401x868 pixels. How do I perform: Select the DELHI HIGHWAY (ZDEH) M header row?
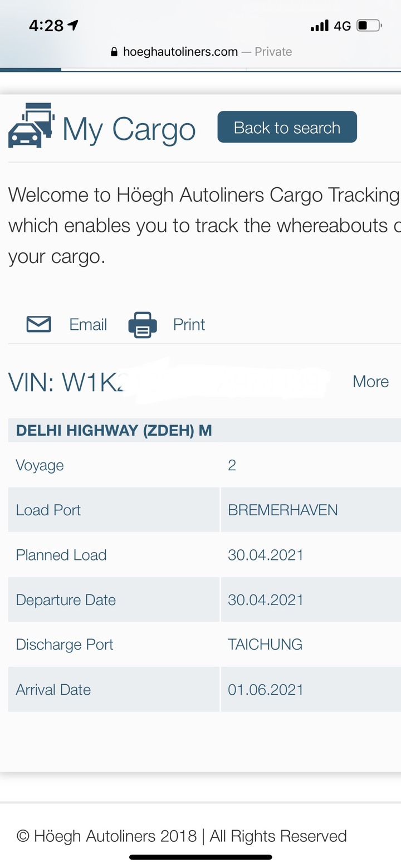pos(204,430)
